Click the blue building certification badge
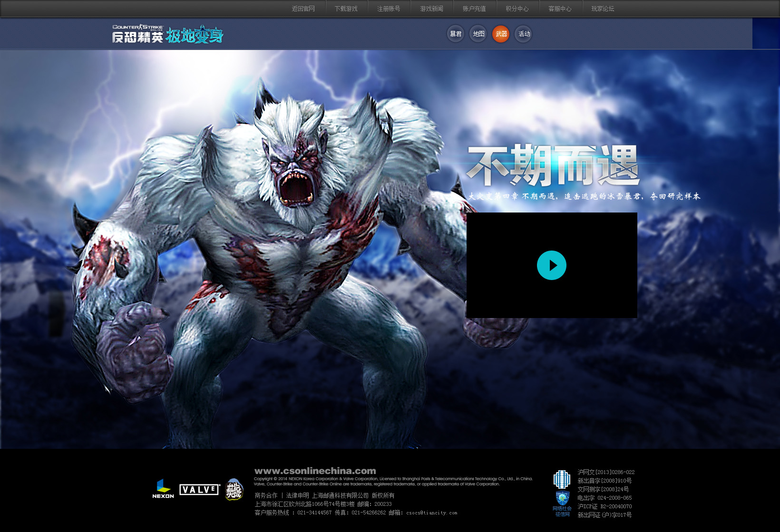This screenshot has width=780, height=532. pyautogui.click(x=562, y=479)
